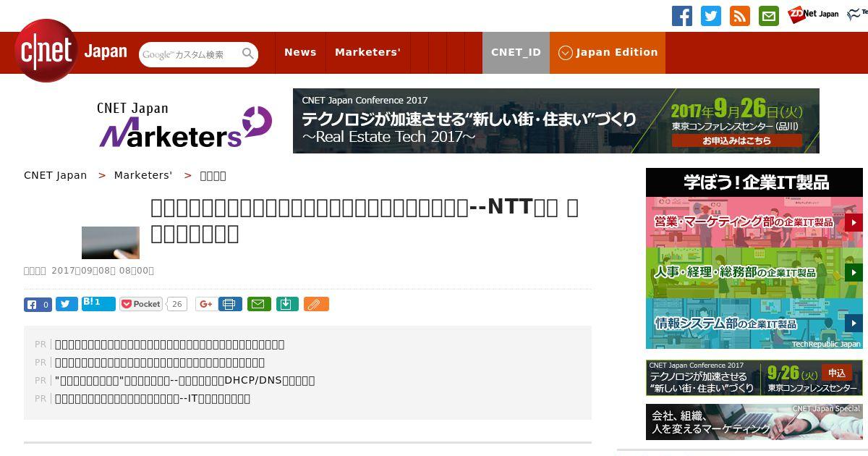
Task: Share article with the Facebook button
Action: pyautogui.click(x=38, y=305)
